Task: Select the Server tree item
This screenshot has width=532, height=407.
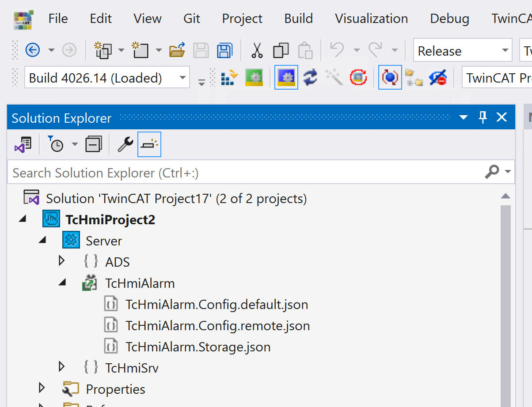Action: [x=104, y=241]
